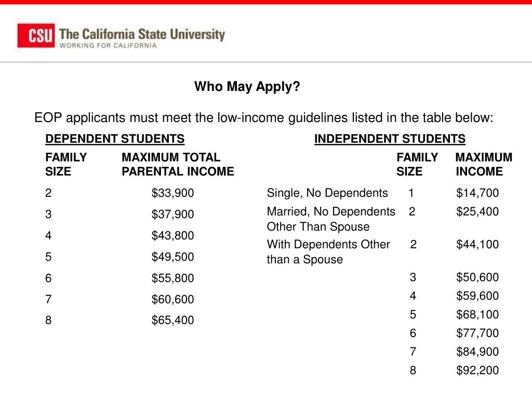Click the red CSU logo

(36, 36)
